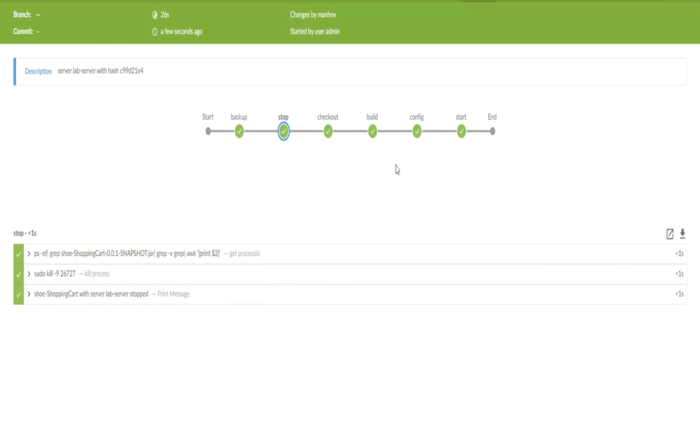This screenshot has height=438, width=700.
Task: Click the 'Commit:' label in header
Action: click(x=23, y=31)
